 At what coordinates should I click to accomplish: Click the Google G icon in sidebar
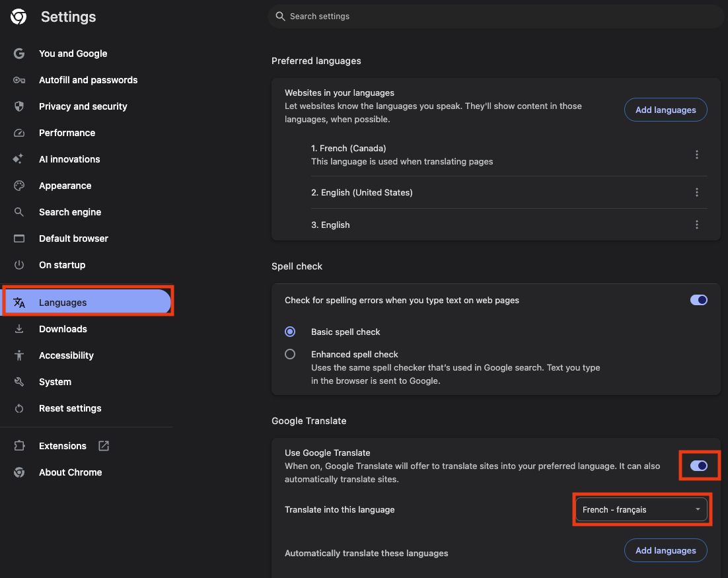[x=19, y=54]
